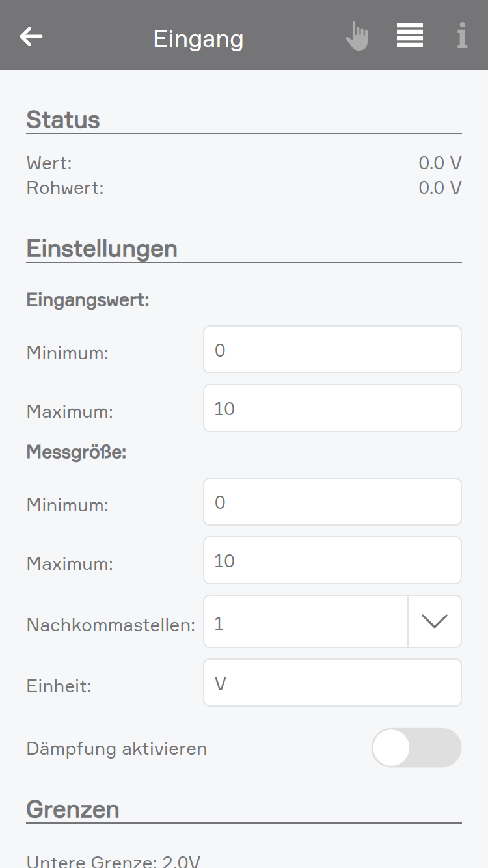This screenshot has height=868, width=488.
Task: Enable the Dämpfung aktivieren switch
Action: (x=416, y=748)
